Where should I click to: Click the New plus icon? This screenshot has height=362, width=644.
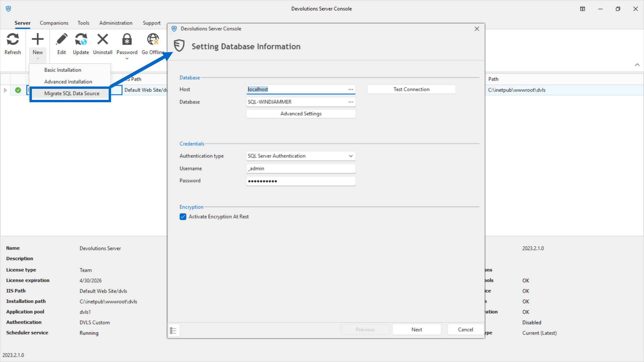click(x=38, y=40)
